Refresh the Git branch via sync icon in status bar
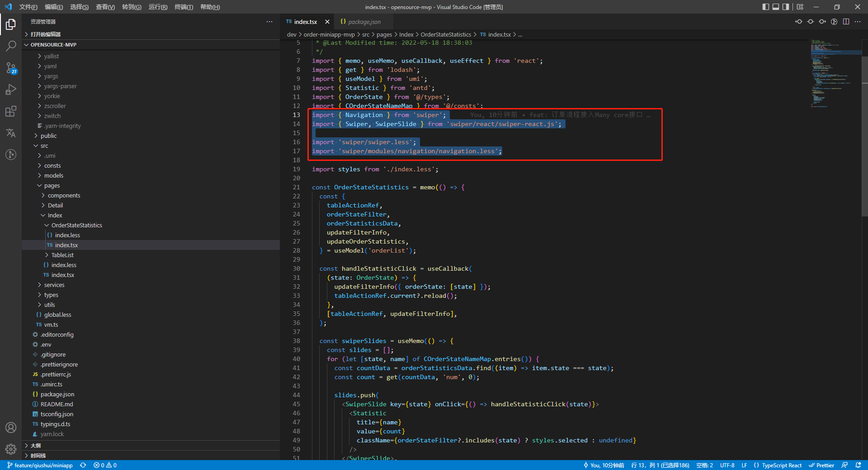Image resolution: width=868 pixels, height=470 pixels. (83, 465)
